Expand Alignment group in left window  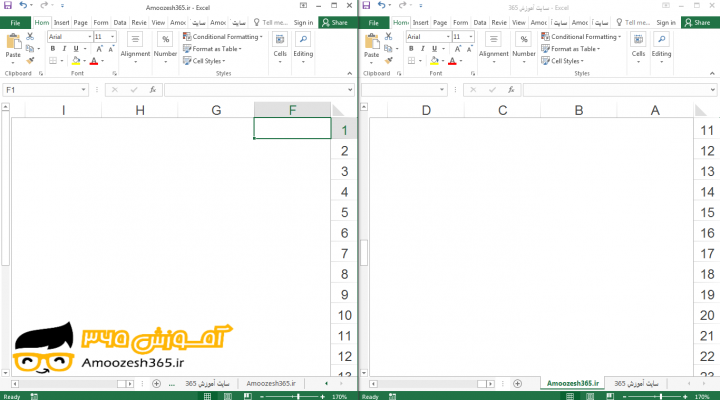click(x=135, y=47)
